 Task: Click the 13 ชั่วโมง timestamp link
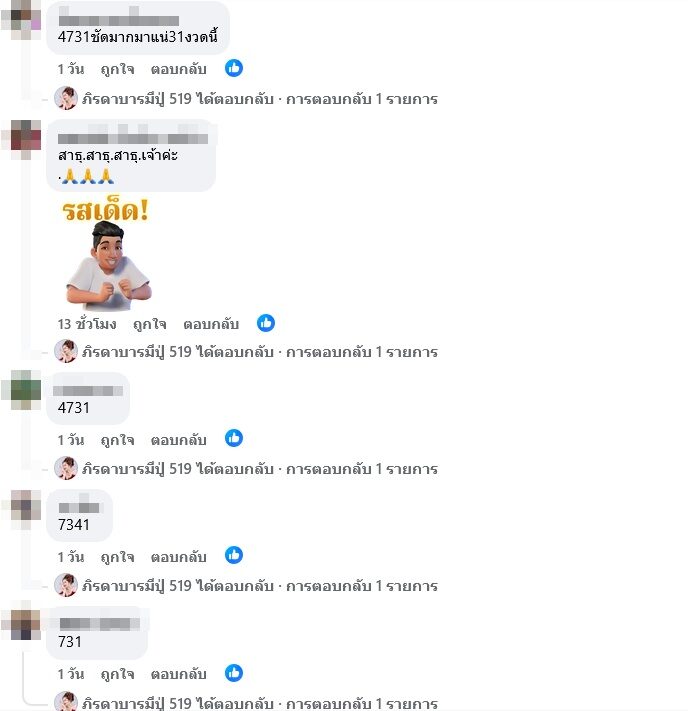[87, 324]
